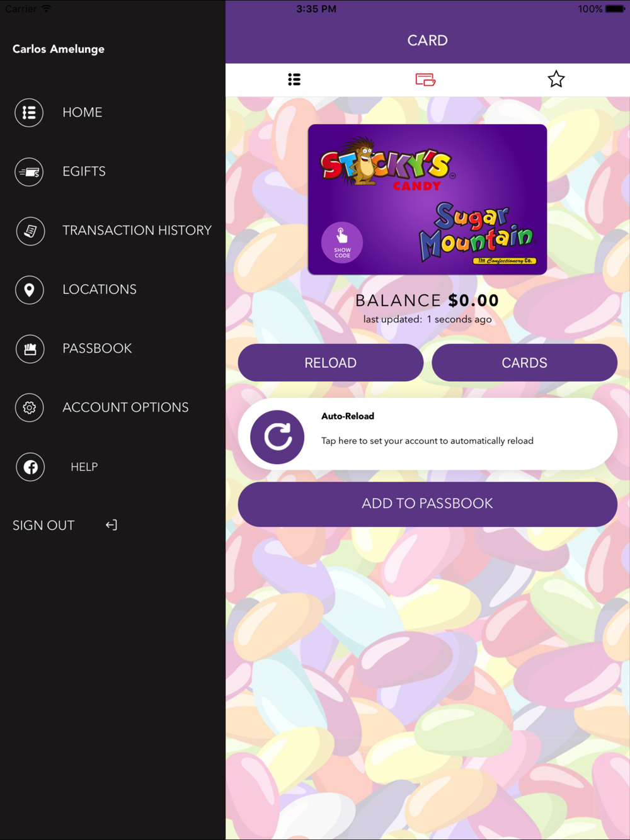Screen dimensions: 630x840
Task: Tap the Sticky's Candy gift card image
Action: coord(428,200)
